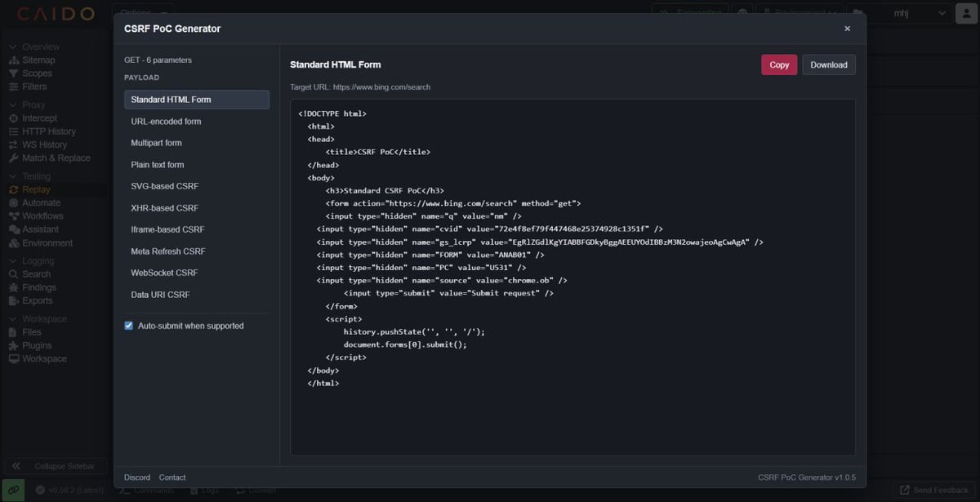Open Scopes in Caido sidebar
This screenshot has width=980, height=502.
click(x=37, y=73)
